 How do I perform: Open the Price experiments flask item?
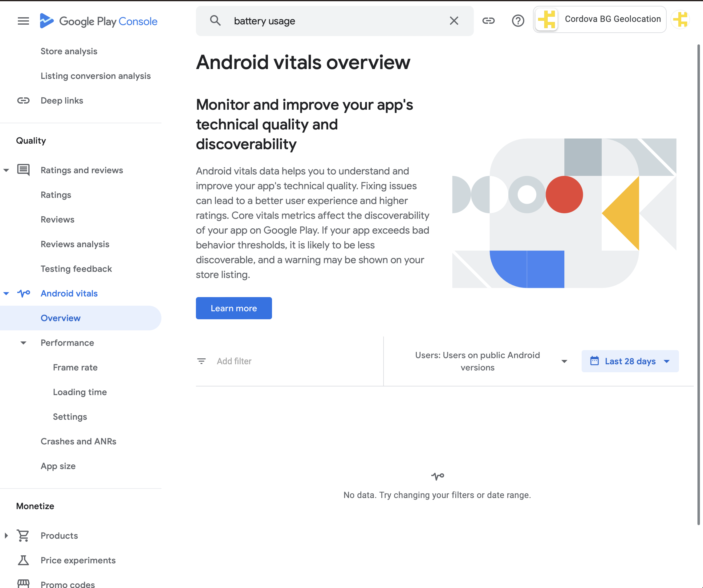tap(78, 560)
